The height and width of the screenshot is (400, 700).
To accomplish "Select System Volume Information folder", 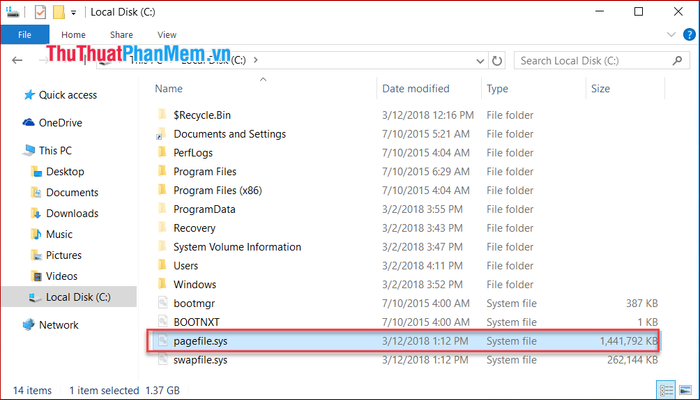I will (x=237, y=247).
